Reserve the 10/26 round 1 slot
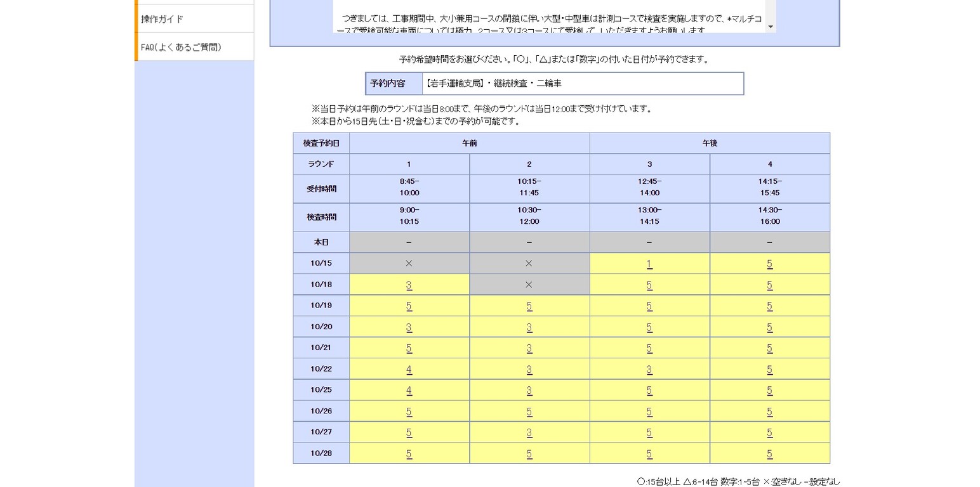This screenshot has height=487, width=980. point(409,412)
